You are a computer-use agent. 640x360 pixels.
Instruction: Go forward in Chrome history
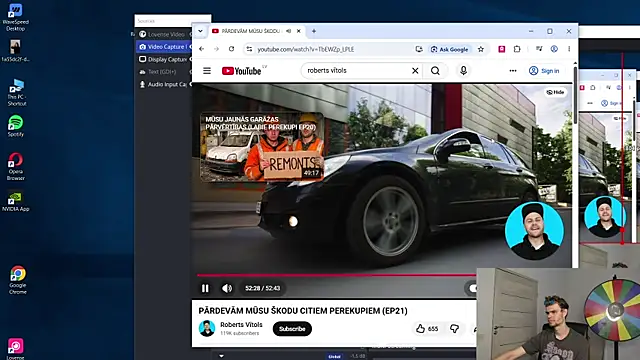pos(216,49)
